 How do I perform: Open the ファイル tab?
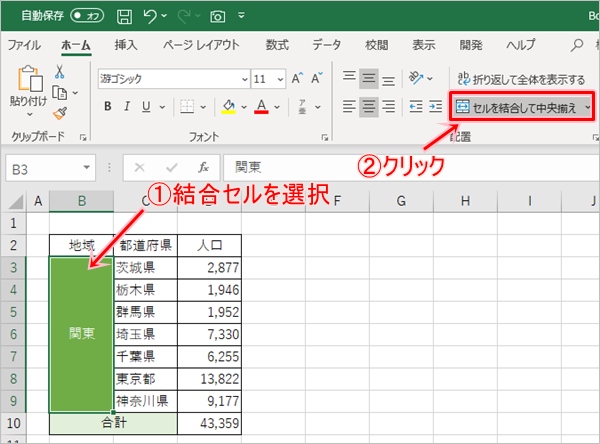click(x=24, y=45)
